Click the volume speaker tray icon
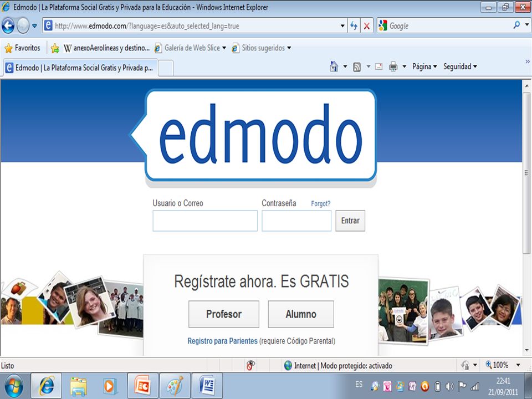Viewport: 532px width, 399px height. 449,386
